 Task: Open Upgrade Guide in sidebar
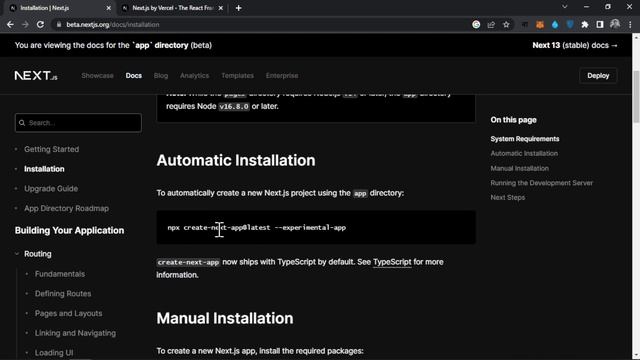click(x=51, y=189)
